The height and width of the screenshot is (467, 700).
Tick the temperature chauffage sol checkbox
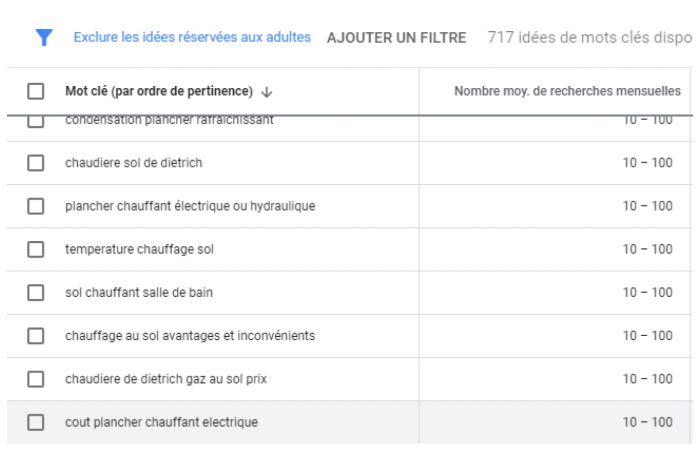[36, 249]
